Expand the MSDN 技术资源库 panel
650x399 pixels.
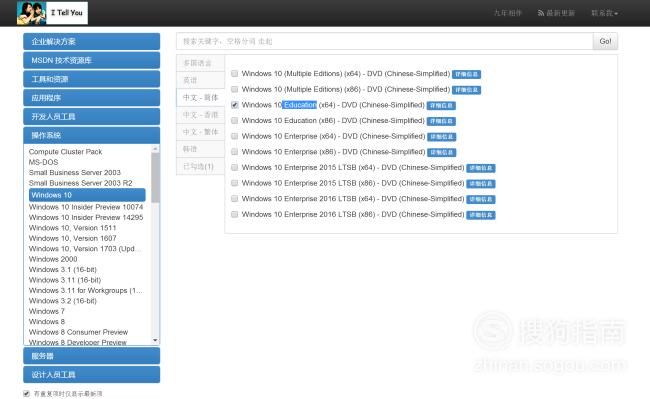[x=92, y=60]
